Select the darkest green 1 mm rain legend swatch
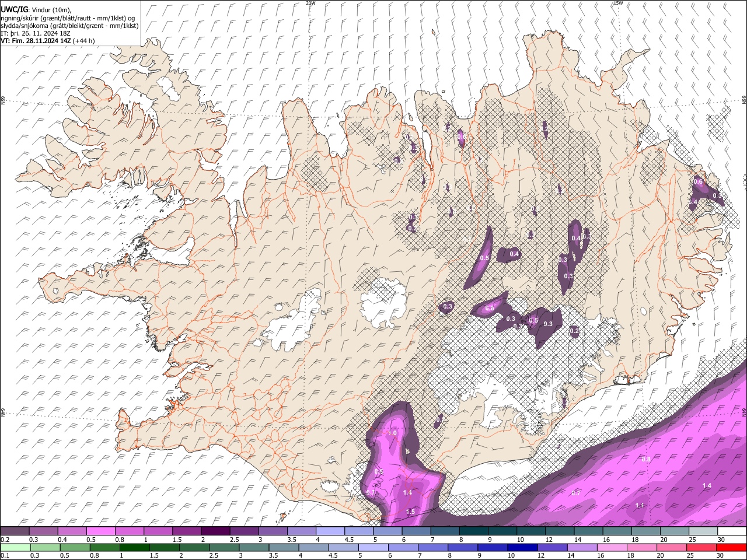Viewport: 747px width, 560px height. [x=134, y=548]
